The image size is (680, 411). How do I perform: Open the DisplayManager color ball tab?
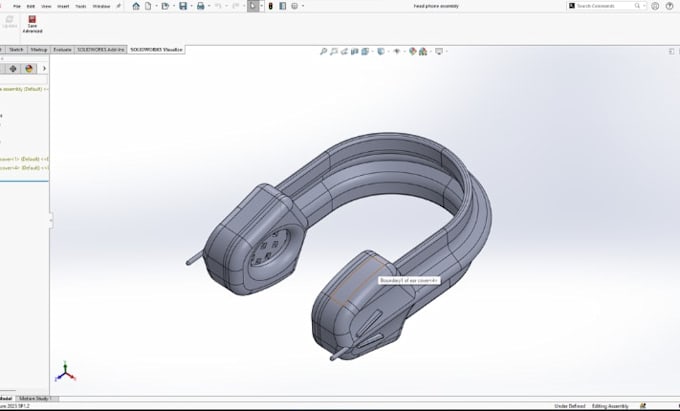coord(29,68)
